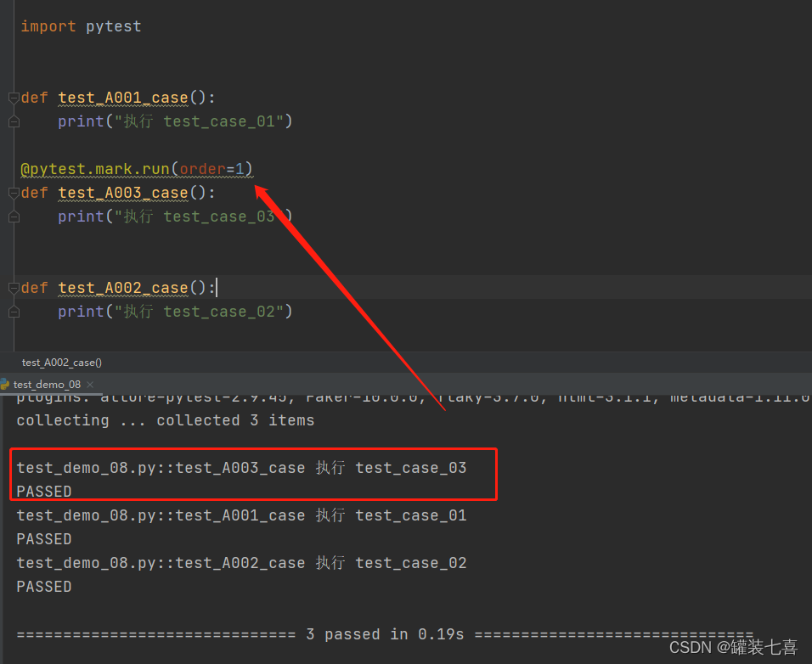Click fold end marker beside print test_case_02
The height and width of the screenshot is (664, 812).
click(14, 312)
